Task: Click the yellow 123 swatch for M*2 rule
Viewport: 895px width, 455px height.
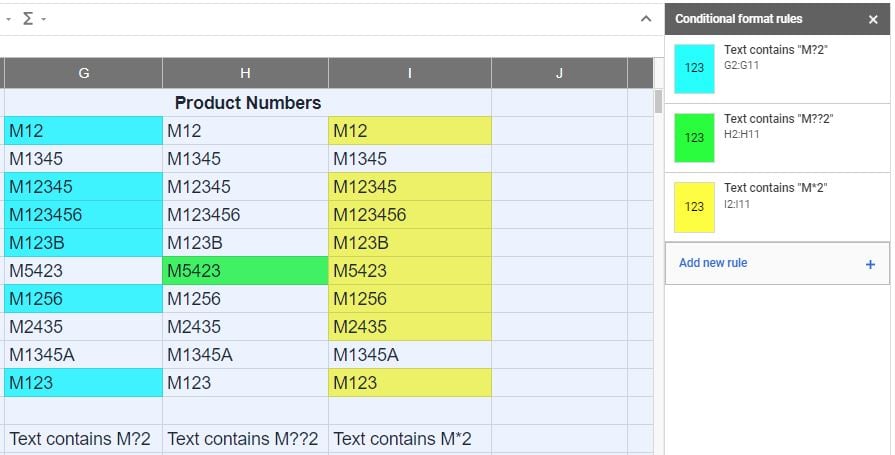Action: coord(694,207)
